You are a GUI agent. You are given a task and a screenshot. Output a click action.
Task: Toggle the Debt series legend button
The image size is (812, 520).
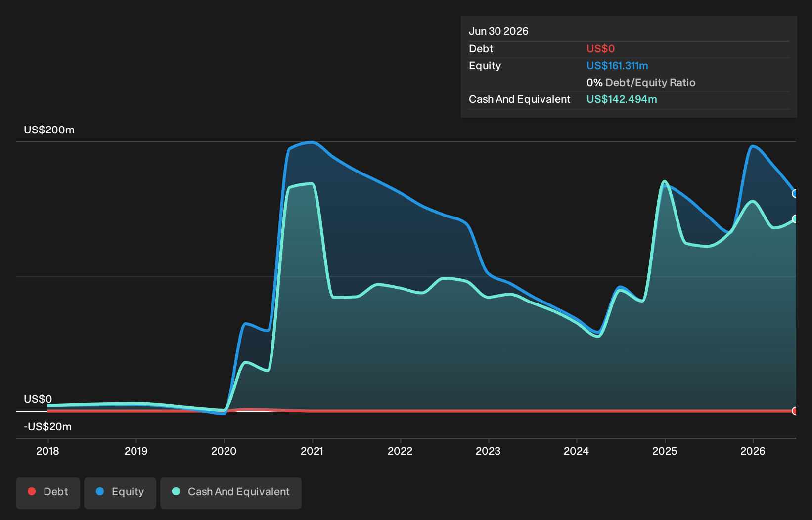[48, 493]
